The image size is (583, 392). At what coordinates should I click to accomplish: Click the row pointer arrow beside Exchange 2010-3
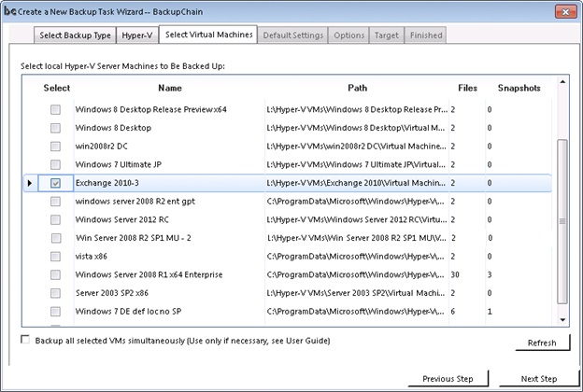point(30,183)
